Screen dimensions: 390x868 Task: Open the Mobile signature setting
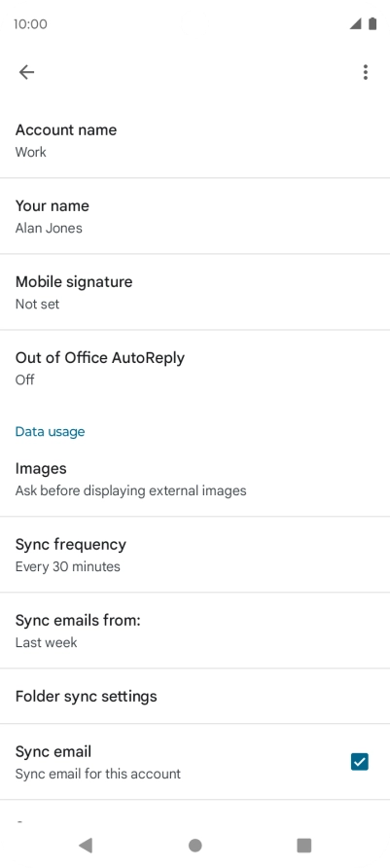coord(195,292)
